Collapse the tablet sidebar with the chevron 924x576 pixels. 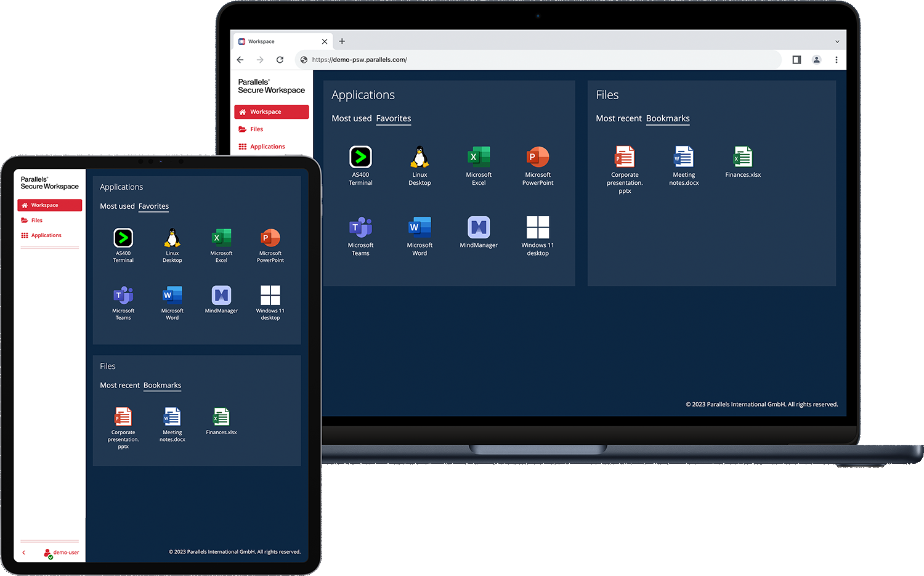coord(23,553)
